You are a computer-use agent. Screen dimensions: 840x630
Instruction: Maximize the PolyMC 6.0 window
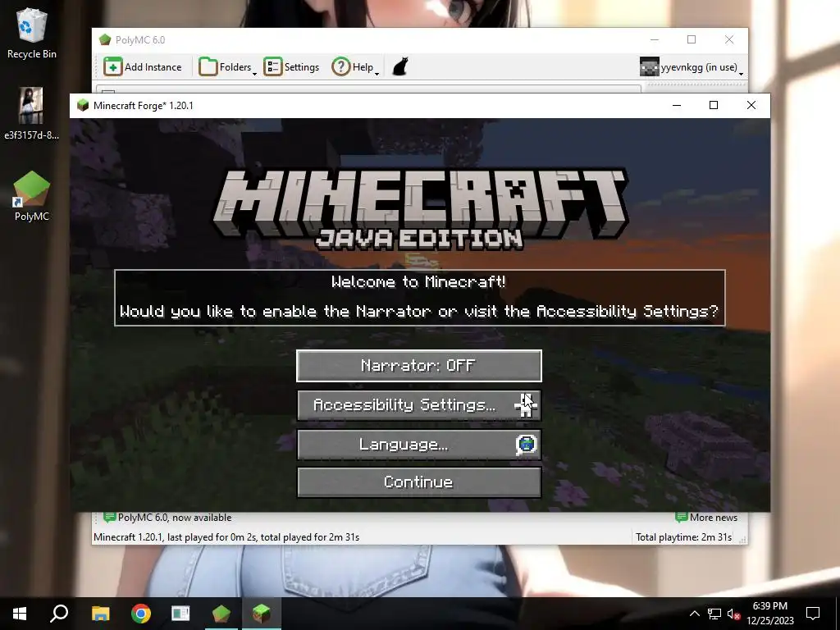(692, 39)
